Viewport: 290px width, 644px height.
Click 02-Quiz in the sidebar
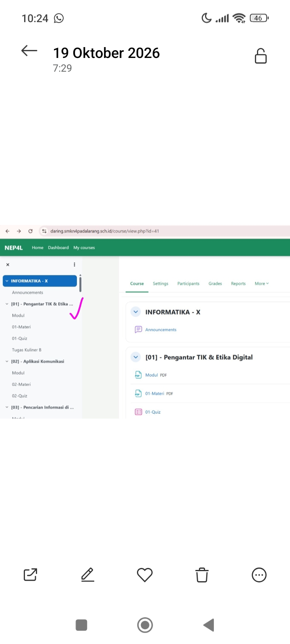pos(20,396)
